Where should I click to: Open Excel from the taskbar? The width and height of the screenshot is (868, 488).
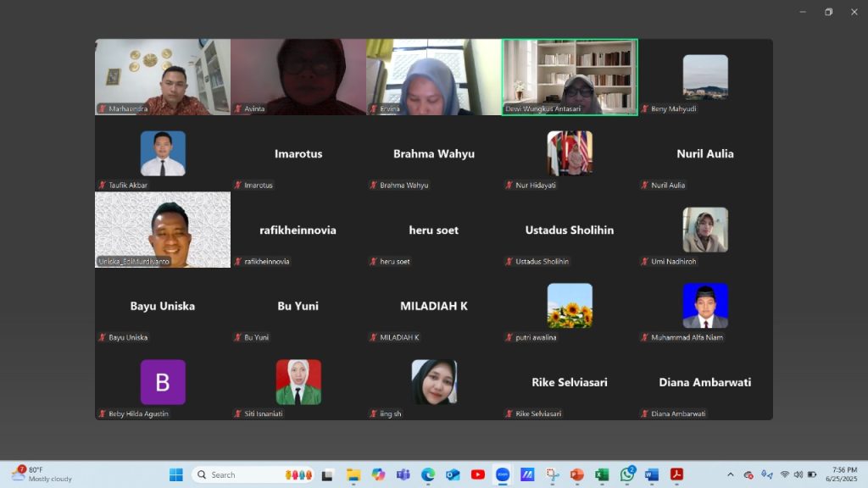pos(602,474)
